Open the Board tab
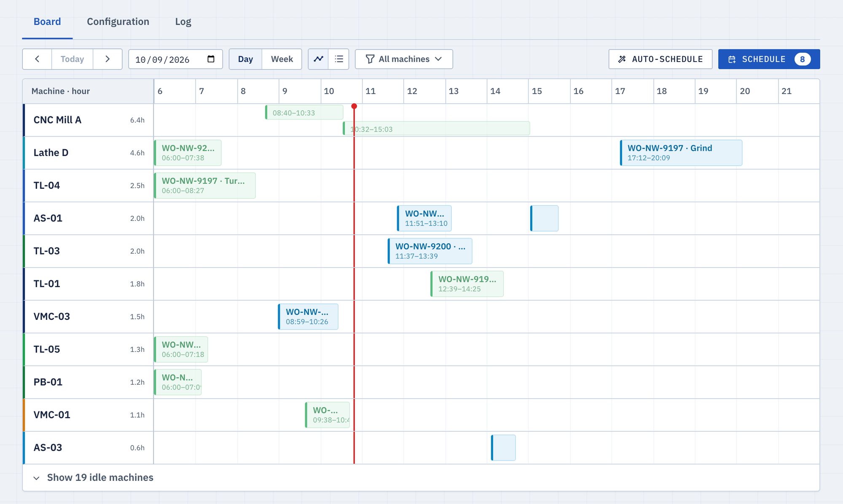 coord(47,21)
